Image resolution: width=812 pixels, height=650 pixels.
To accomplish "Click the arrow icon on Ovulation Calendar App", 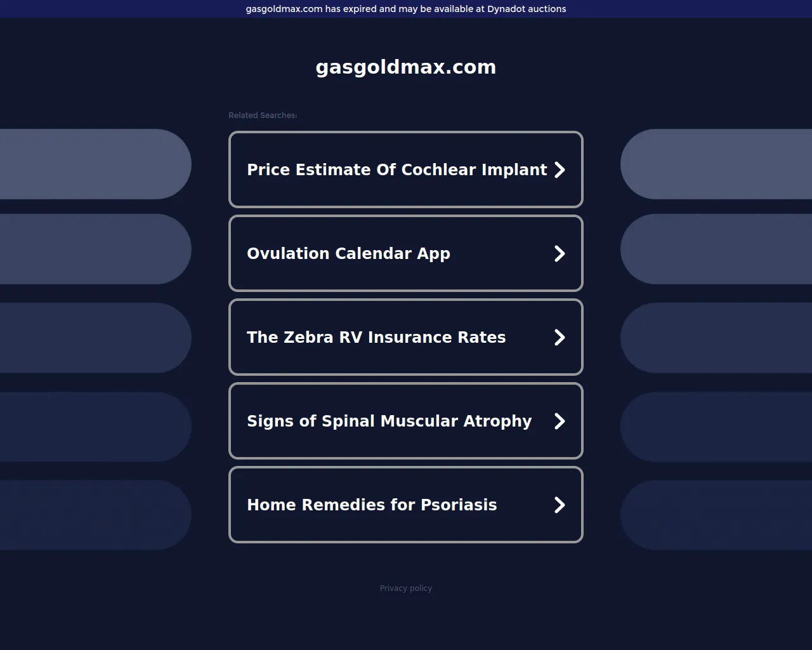I will 560,253.
